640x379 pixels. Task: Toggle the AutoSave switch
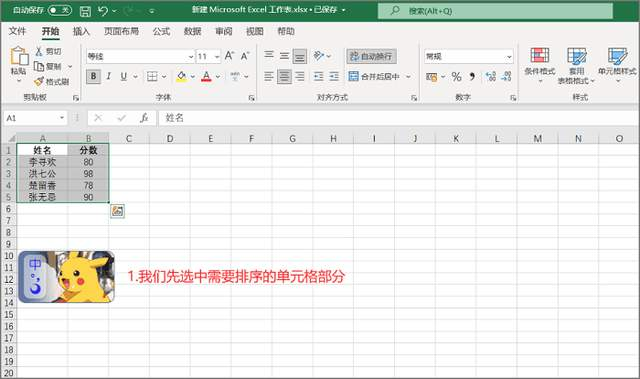click(60, 10)
